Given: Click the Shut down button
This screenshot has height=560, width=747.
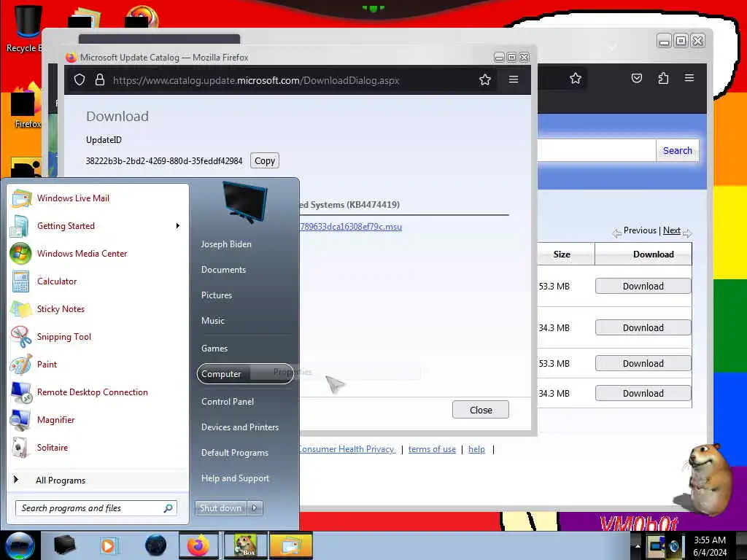Looking at the screenshot, I should point(220,508).
